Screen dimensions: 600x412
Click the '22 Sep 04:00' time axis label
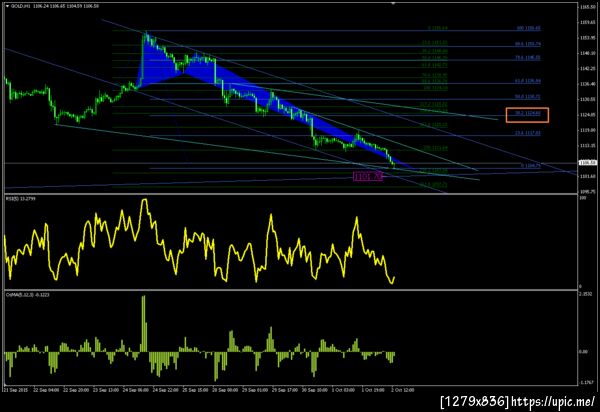point(46,390)
